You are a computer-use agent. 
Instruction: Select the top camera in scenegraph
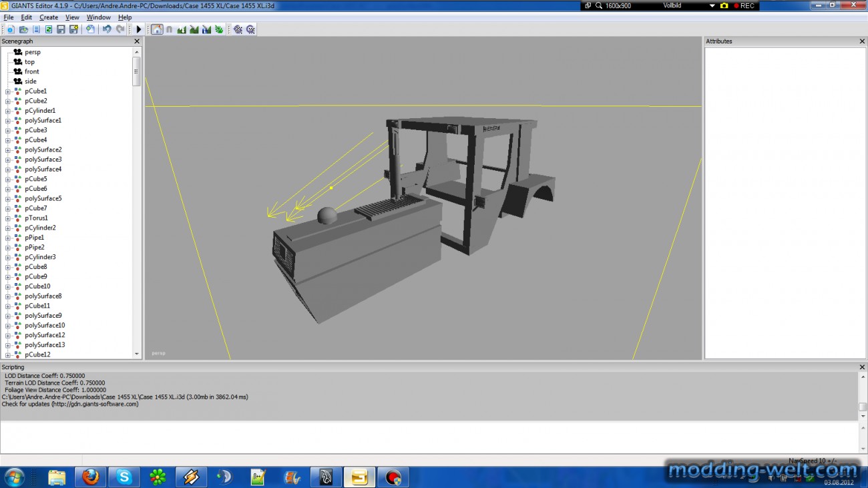point(29,62)
